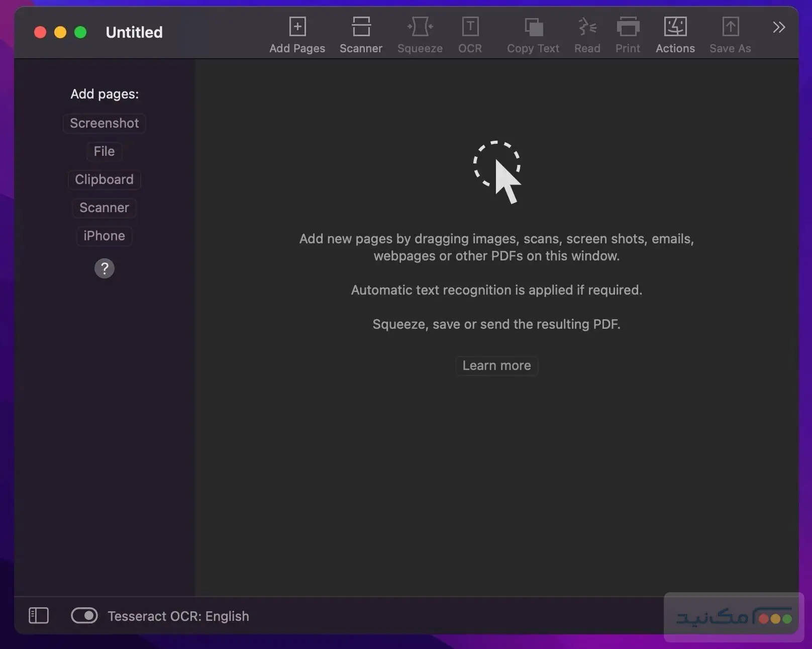
Task: Add pages from Scanner in sidebar
Action: point(104,208)
